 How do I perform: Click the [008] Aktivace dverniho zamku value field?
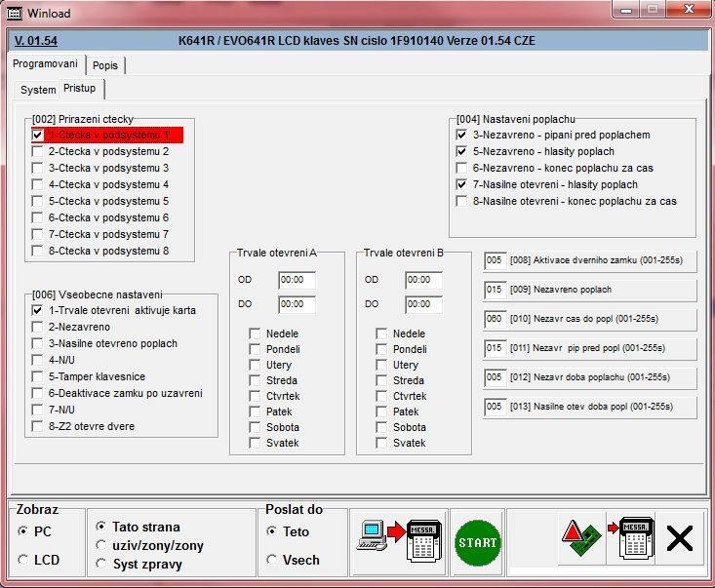494,261
